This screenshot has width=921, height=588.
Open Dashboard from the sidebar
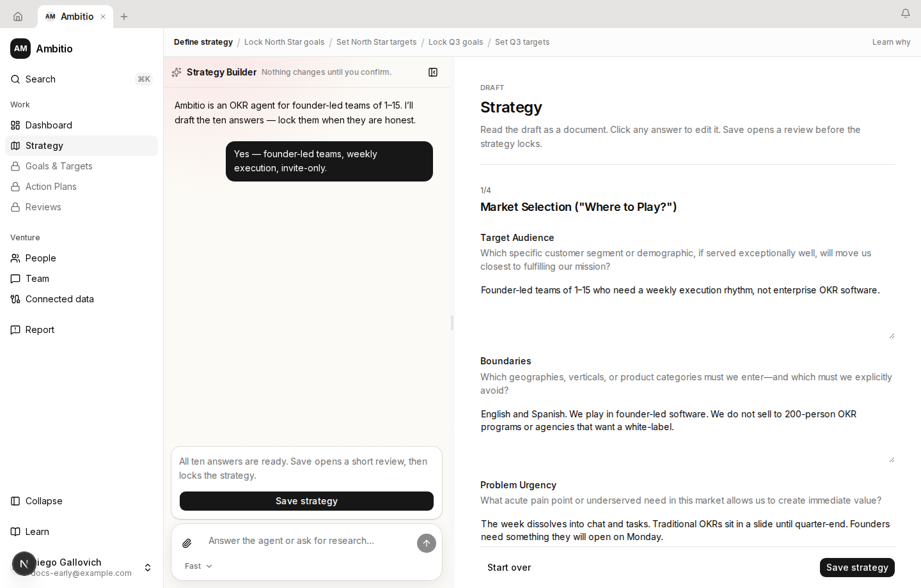click(81, 125)
